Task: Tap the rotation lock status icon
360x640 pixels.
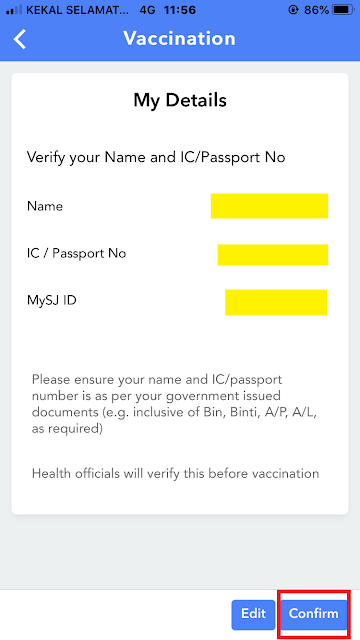Action: 293,10
